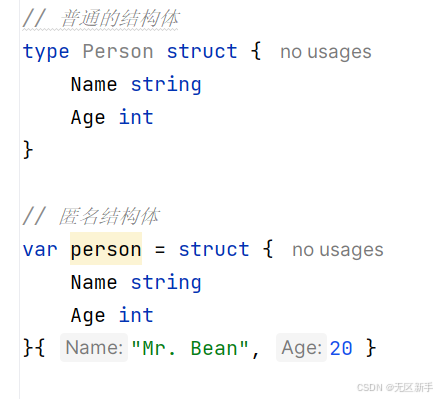Screen dimensions: 437x399
Task: Click the comment line 普通的结构体
Action: pyautogui.click(x=101, y=18)
